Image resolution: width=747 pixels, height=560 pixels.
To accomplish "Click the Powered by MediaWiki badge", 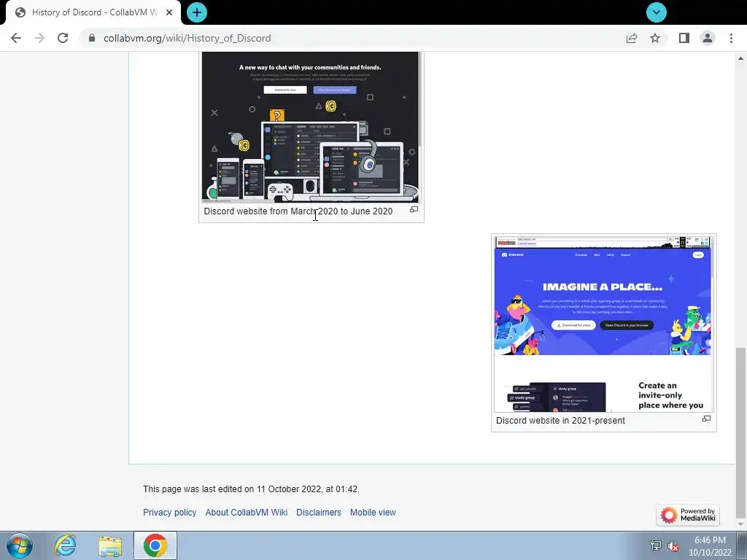I will 688,515.
